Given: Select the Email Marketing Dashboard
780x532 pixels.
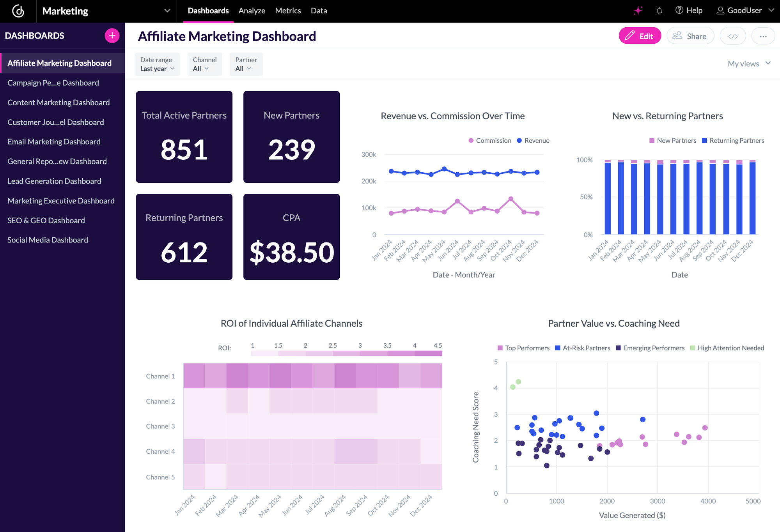Looking at the screenshot, I should [x=54, y=141].
